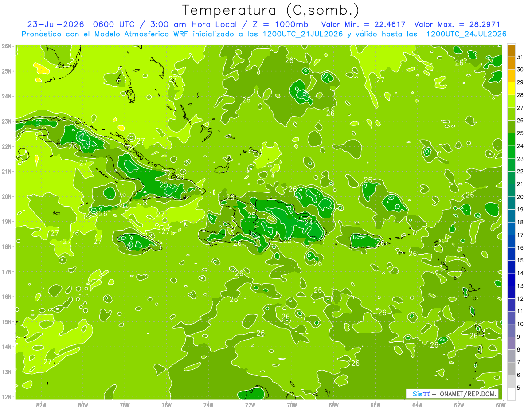The image size is (532, 411).
Task: Click the '60W' longitude axis label
Action: pos(501,405)
